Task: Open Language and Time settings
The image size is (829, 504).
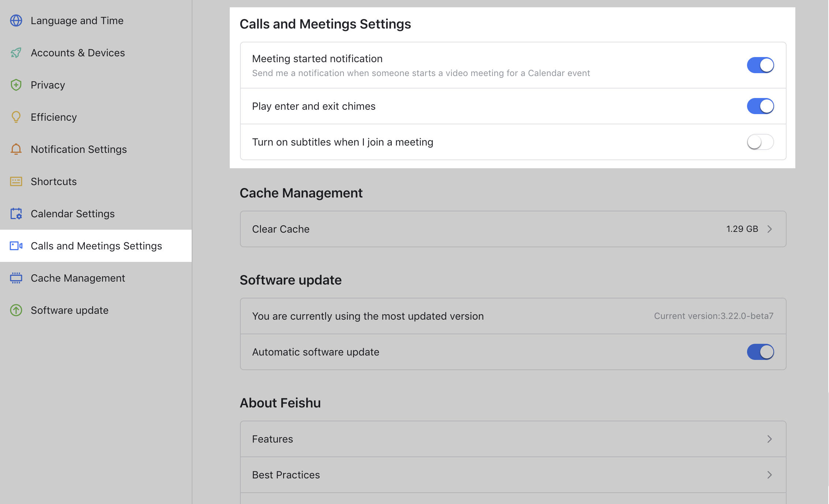Action: (x=96, y=20)
